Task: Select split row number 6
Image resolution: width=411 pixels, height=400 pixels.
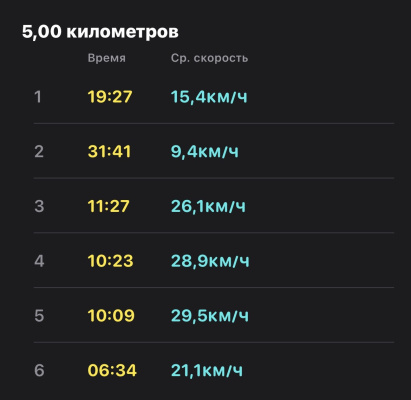Action: pyautogui.click(x=214, y=370)
